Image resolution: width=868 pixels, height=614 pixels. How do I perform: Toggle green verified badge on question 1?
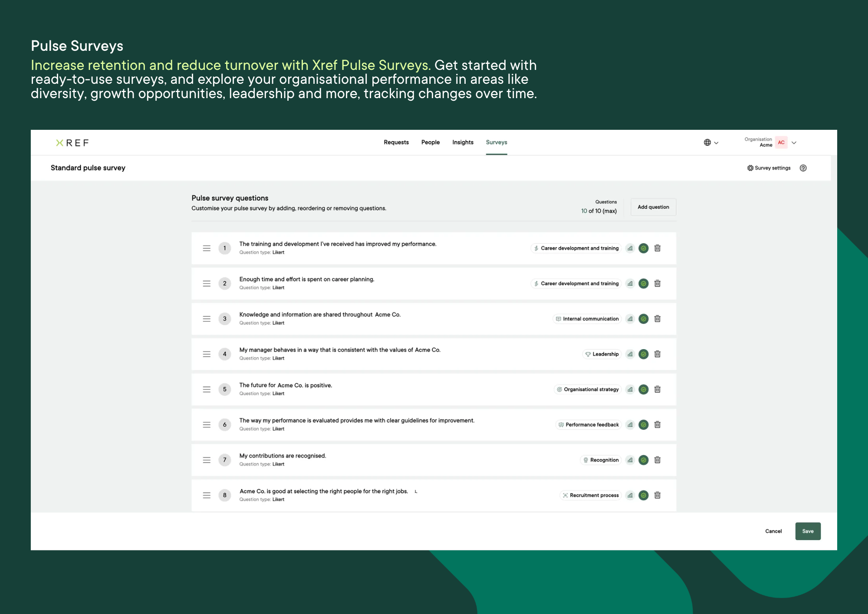click(x=644, y=248)
